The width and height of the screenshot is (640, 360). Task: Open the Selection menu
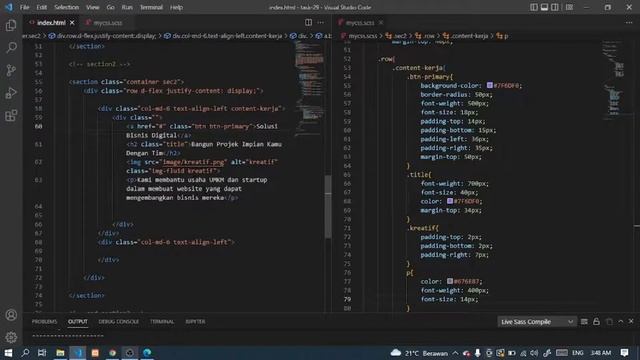coord(67,7)
